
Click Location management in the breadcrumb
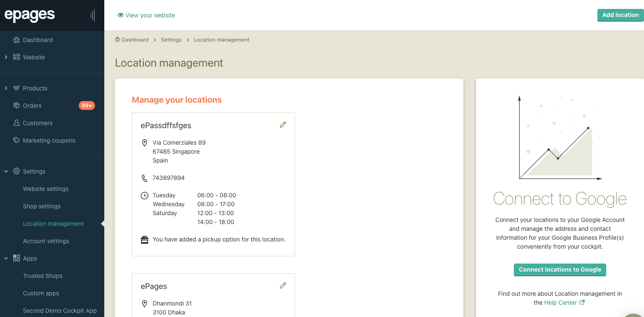222,40
